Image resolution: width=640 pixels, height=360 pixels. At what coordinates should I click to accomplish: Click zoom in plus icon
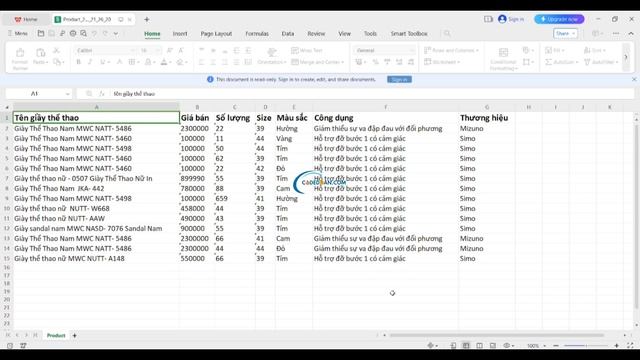pos(616,345)
